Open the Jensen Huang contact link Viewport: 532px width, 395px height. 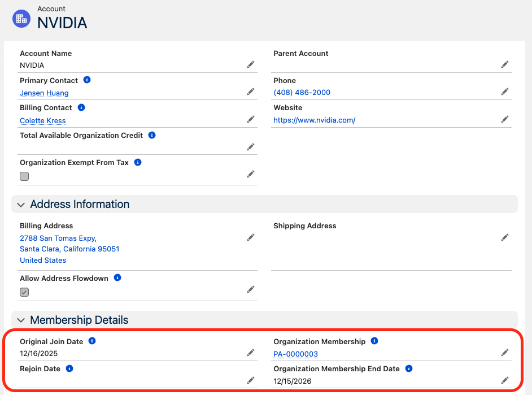(44, 93)
